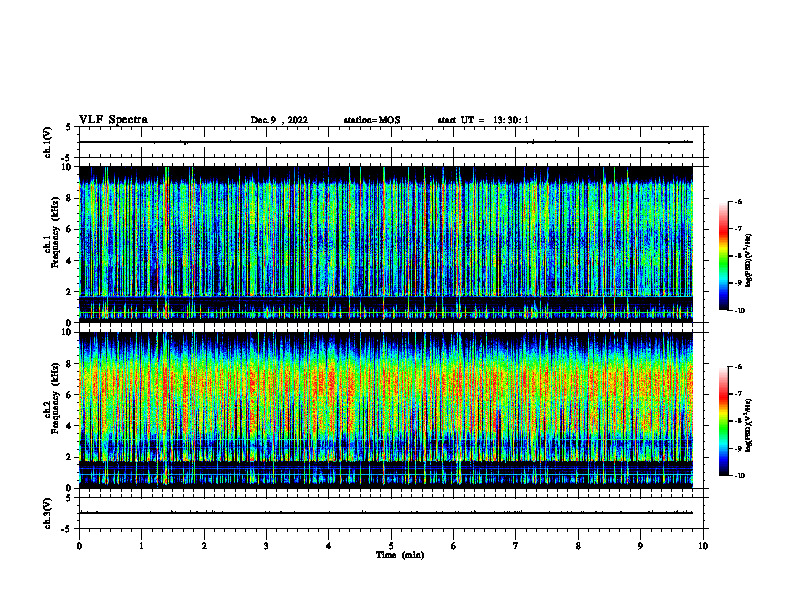Click the "8" tick on the time axis
Image resolution: width=792 pixels, height=612 pixels.
[x=578, y=546]
